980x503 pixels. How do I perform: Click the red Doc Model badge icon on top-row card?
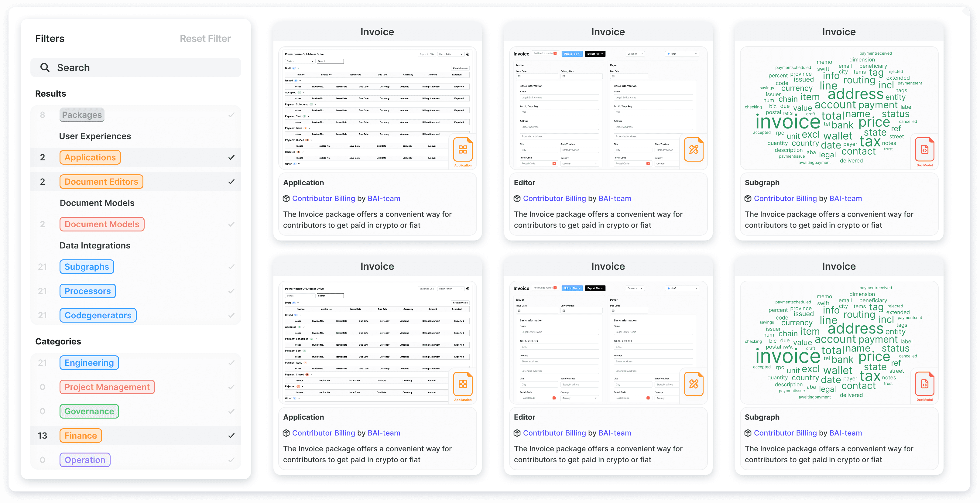click(x=924, y=149)
